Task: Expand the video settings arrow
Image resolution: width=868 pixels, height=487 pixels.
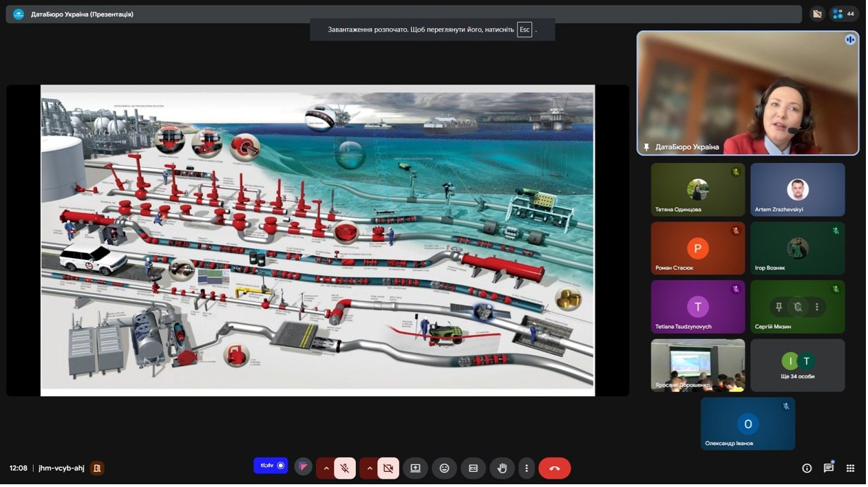Action: (x=370, y=468)
